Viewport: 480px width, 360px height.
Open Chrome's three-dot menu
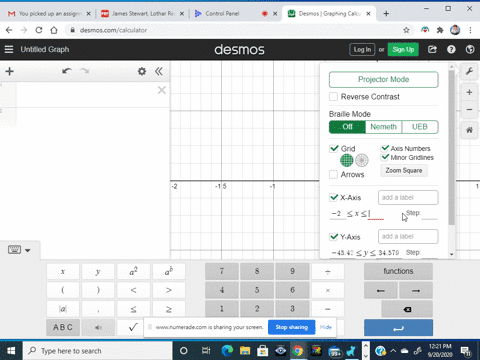470,30
